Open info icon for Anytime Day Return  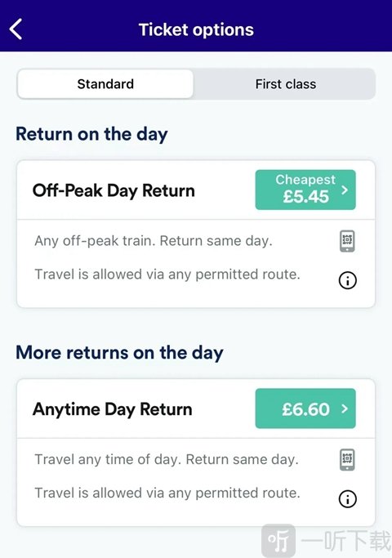348,499
